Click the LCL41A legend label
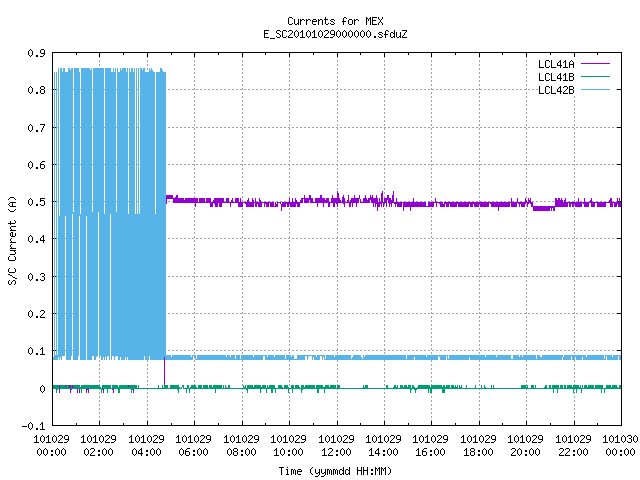 tap(556, 64)
